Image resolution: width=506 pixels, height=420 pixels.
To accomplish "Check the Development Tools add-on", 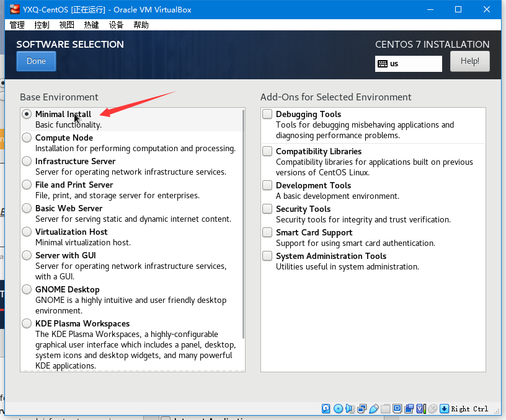I will (267, 186).
